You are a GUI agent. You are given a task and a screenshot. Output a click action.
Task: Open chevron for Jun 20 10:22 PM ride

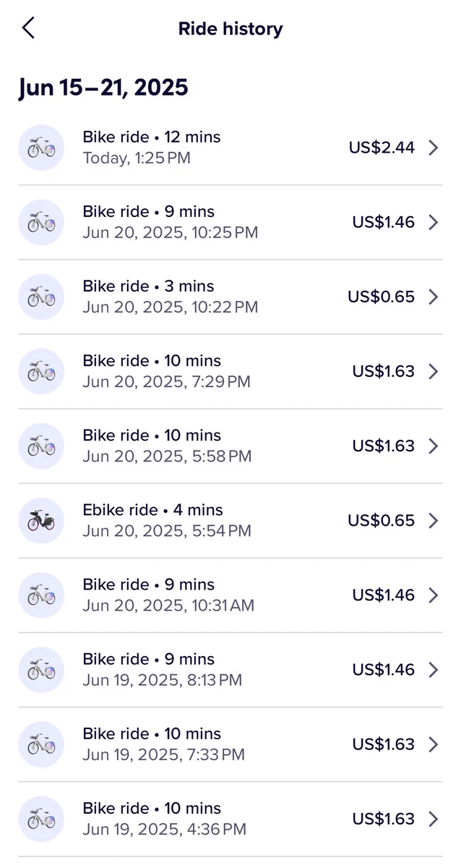434,297
